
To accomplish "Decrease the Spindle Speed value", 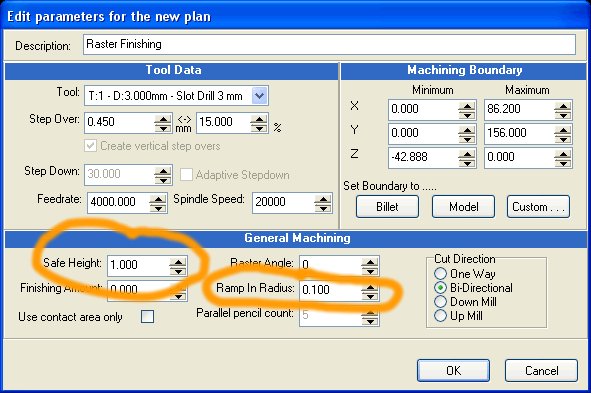I will tap(323, 208).
